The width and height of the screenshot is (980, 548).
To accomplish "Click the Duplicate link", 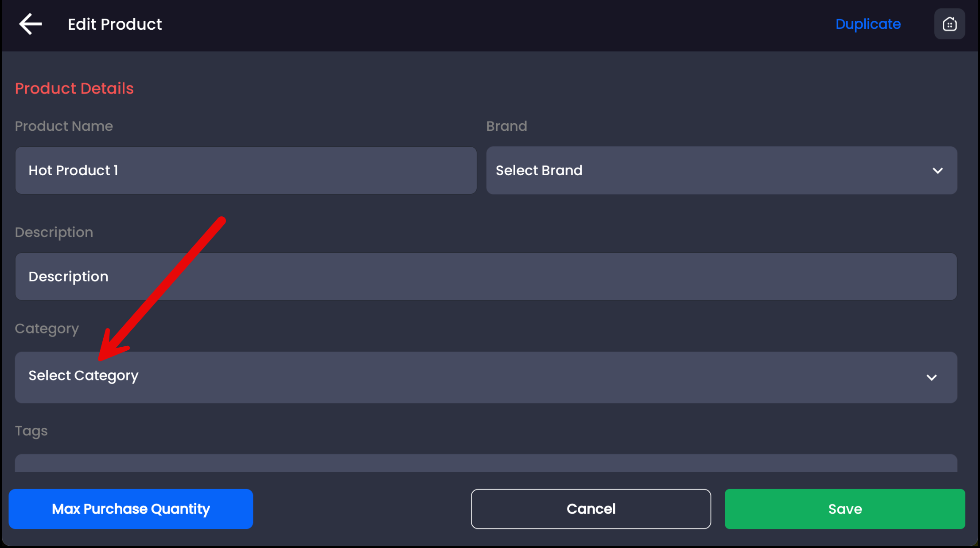I will click(x=867, y=24).
